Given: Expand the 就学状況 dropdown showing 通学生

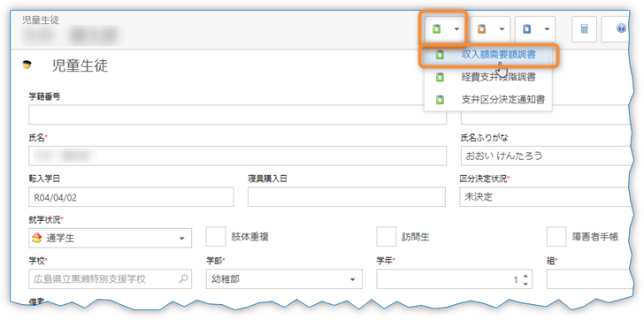Looking at the screenshot, I should tap(110, 238).
